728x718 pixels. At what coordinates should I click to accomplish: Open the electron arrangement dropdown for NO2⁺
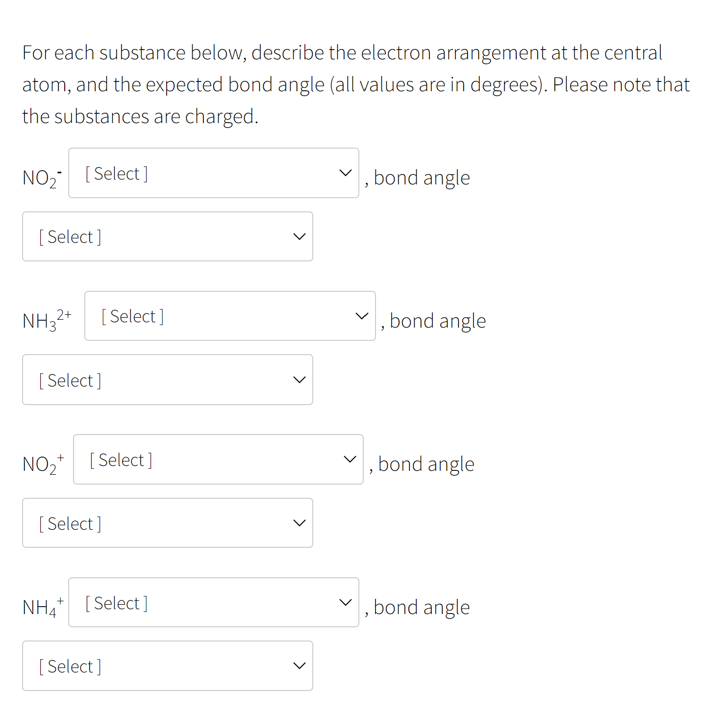(x=218, y=459)
